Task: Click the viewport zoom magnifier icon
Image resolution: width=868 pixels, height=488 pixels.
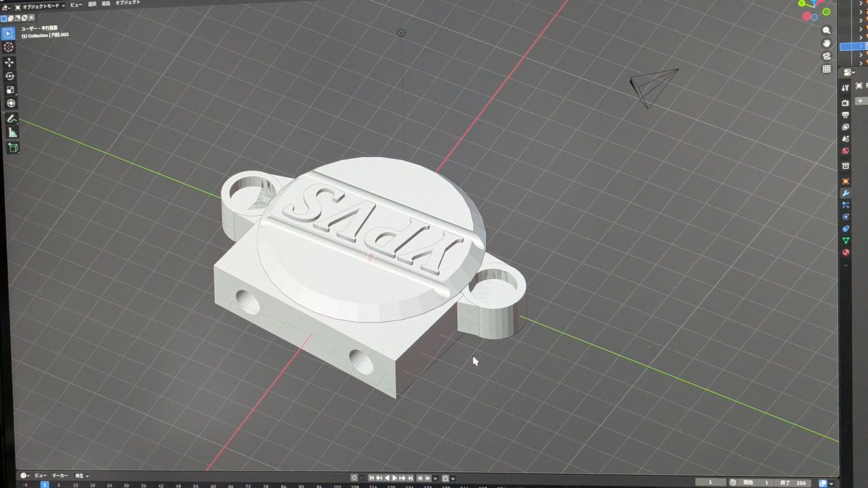Action: pos(827,30)
